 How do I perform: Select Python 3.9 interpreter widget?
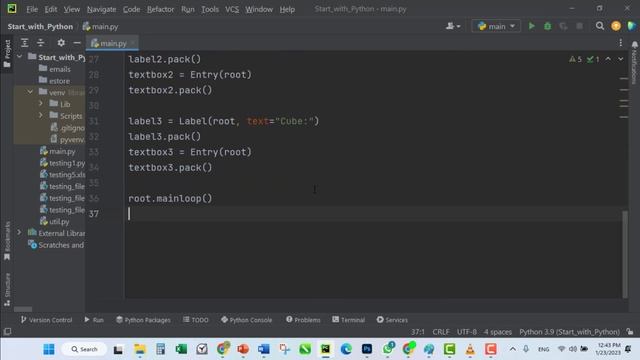569,332
